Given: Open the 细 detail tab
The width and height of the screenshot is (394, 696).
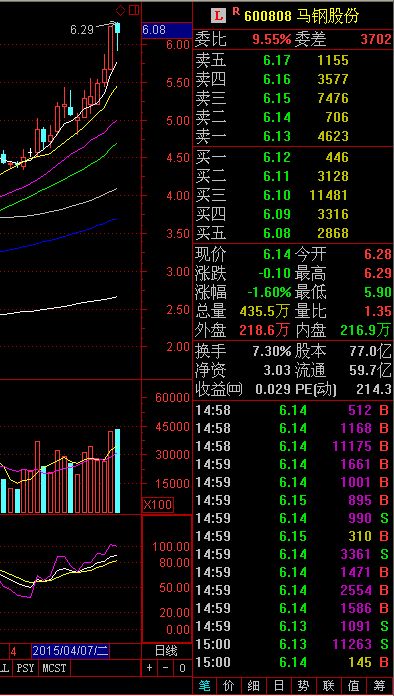Looking at the screenshot, I should click(x=253, y=686).
